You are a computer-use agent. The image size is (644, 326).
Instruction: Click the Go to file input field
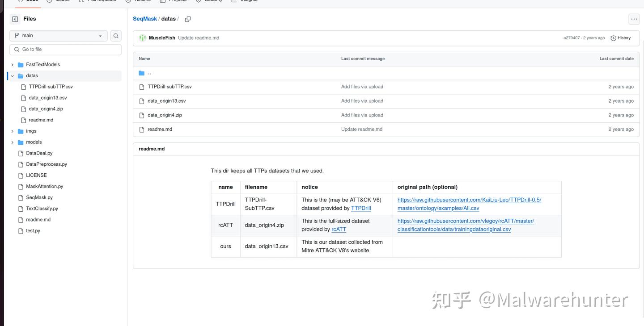click(65, 49)
